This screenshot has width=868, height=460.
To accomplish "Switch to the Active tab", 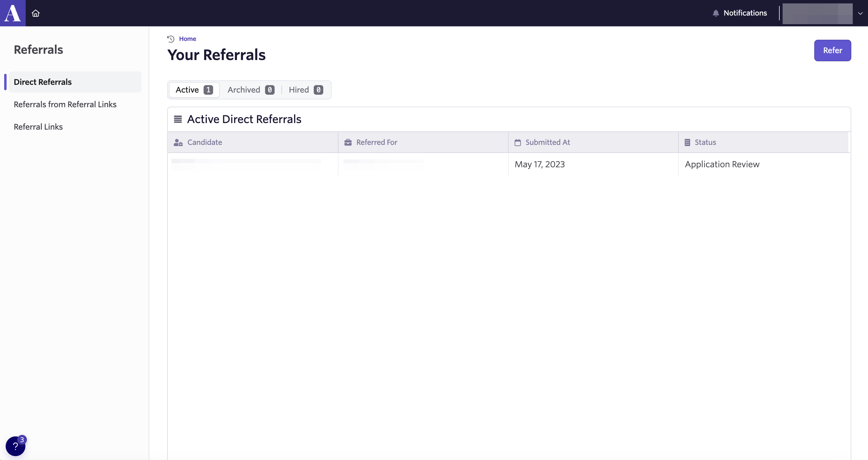I will (194, 90).
